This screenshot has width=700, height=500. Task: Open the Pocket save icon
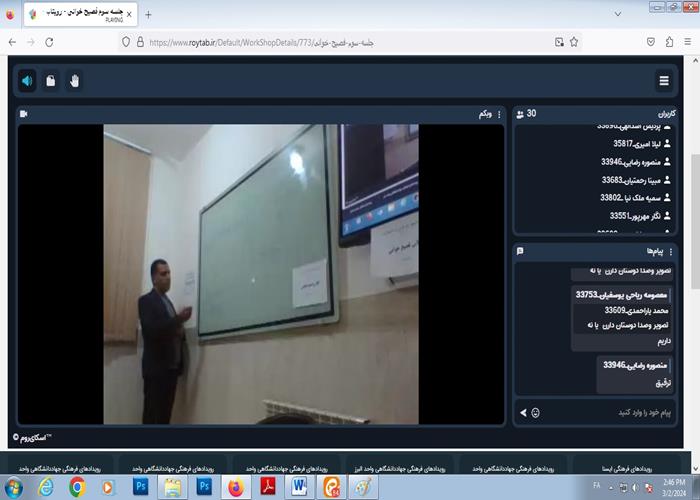coord(651,42)
